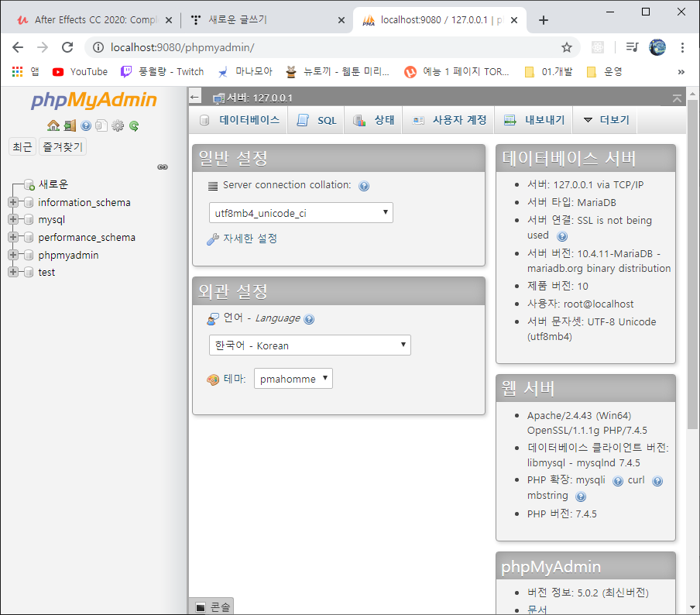Close the After Effects CC 2020 browser tab
Screen dimensions: 700x615
click(169, 20)
